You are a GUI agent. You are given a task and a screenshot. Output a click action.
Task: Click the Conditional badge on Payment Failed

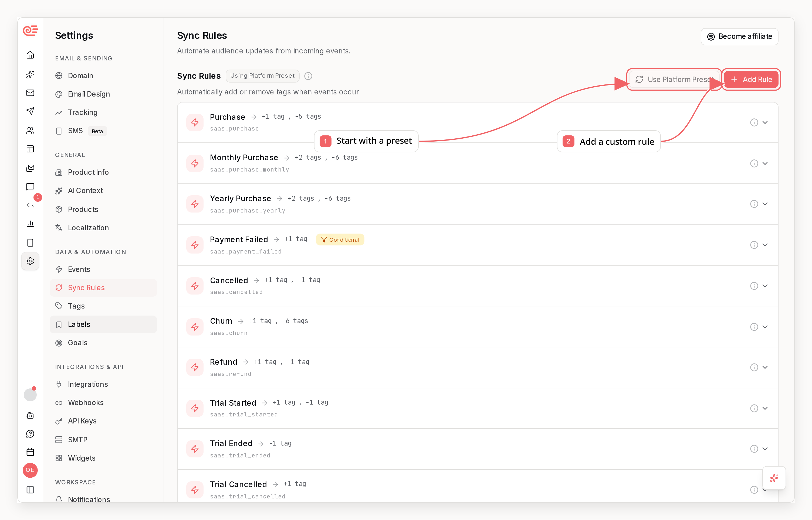340,240
